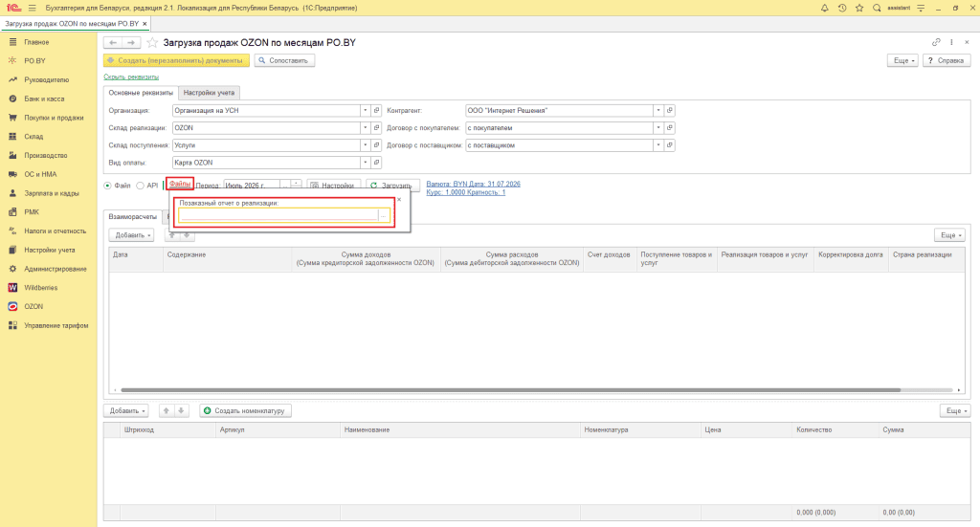The image size is (980, 527).
Task: Copy link via chain icon
Action: (936, 42)
